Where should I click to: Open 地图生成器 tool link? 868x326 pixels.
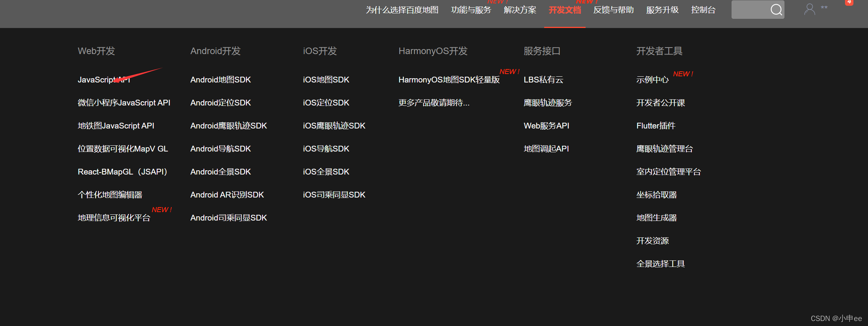[656, 218]
